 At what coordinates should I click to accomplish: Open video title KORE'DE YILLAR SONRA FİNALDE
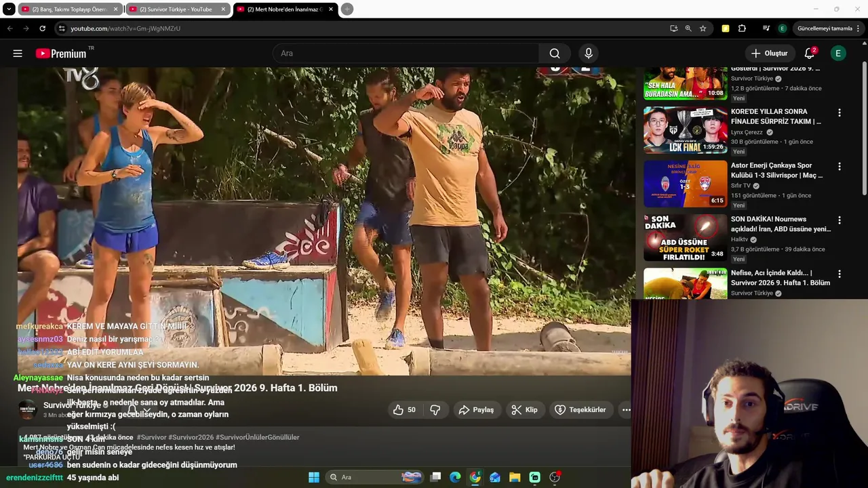coord(776,117)
